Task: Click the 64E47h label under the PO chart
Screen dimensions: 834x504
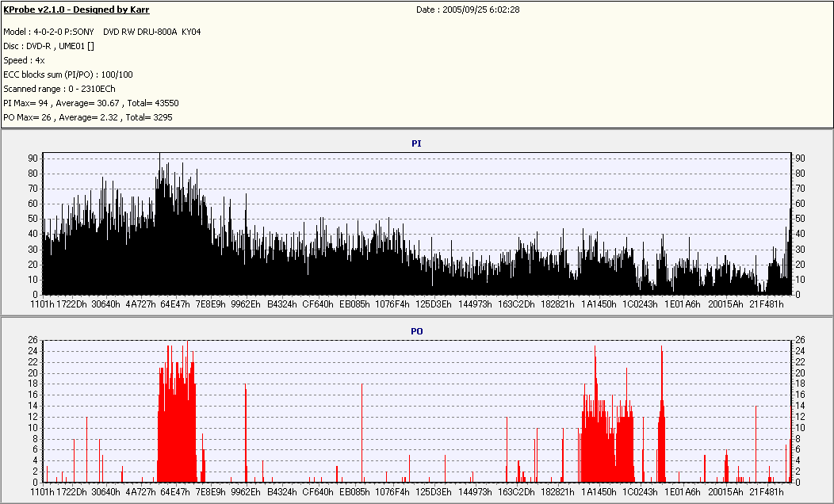Action: [x=174, y=492]
